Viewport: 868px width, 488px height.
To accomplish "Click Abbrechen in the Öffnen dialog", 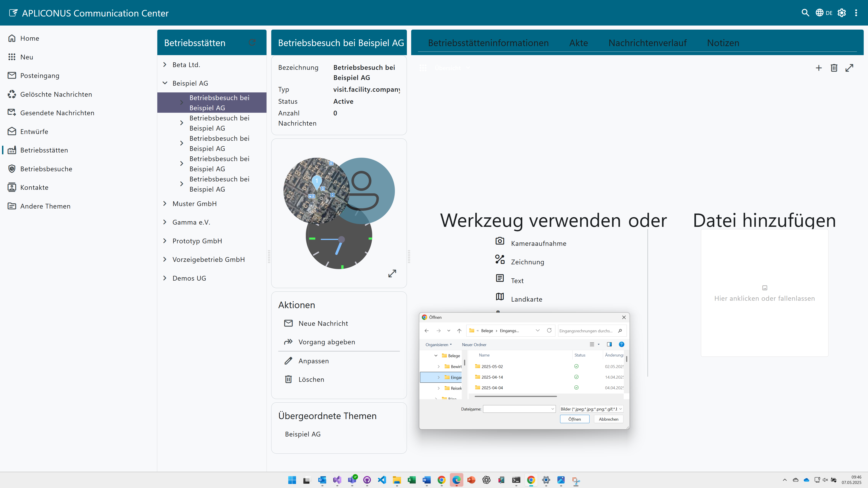I will (x=608, y=419).
